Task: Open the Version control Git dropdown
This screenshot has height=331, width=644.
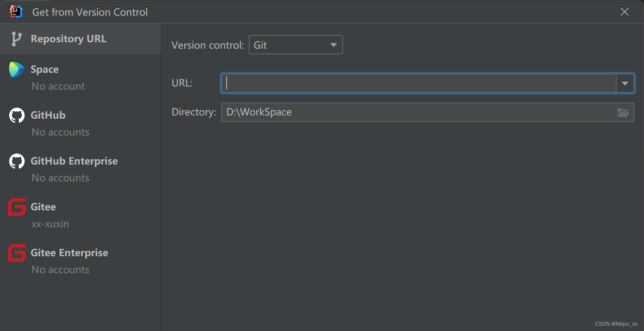Action: (296, 45)
